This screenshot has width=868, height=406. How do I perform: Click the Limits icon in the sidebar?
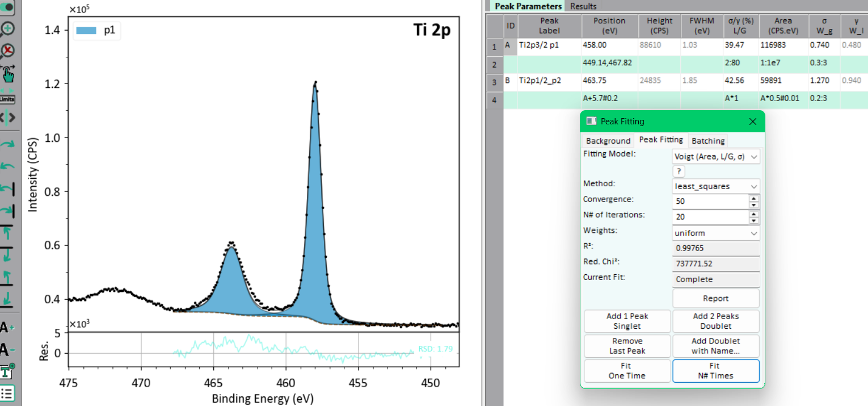pos(7,99)
